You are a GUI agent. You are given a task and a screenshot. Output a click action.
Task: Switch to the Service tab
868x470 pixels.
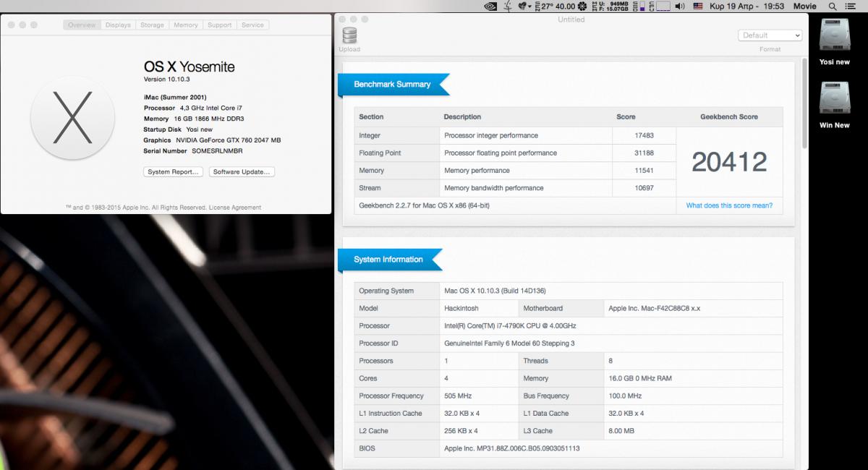coord(252,25)
